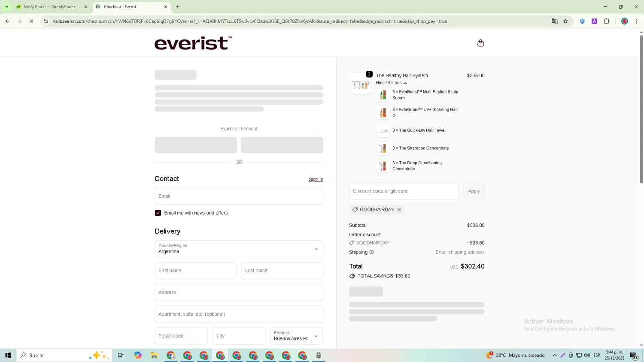Click the Shampoo Concentrate thumbnail
The width and height of the screenshot is (644, 362).
(383, 148)
